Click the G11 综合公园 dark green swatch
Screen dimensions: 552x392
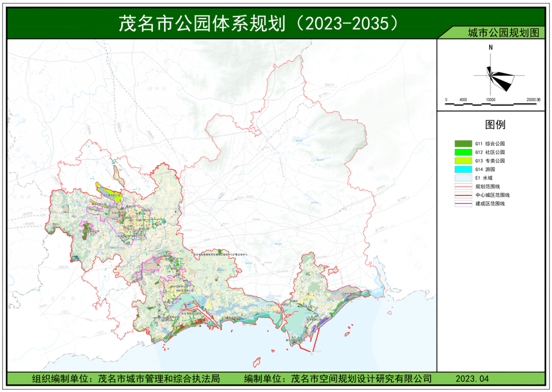click(463, 144)
